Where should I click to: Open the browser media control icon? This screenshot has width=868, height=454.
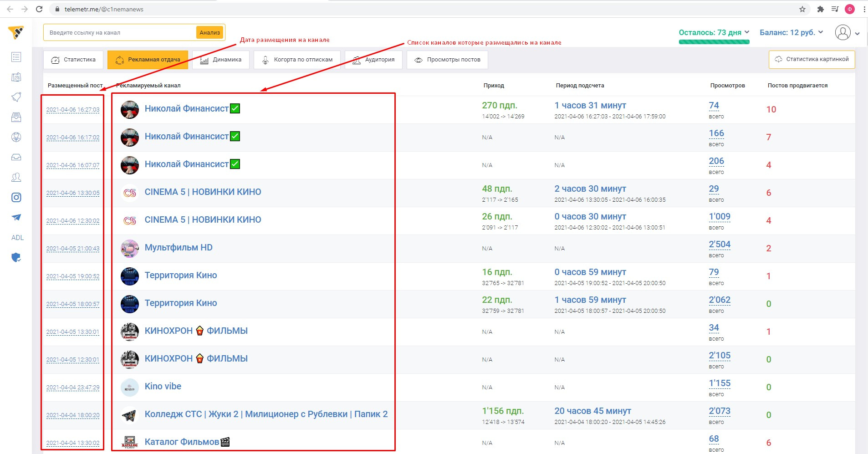[x=835, y=9]
